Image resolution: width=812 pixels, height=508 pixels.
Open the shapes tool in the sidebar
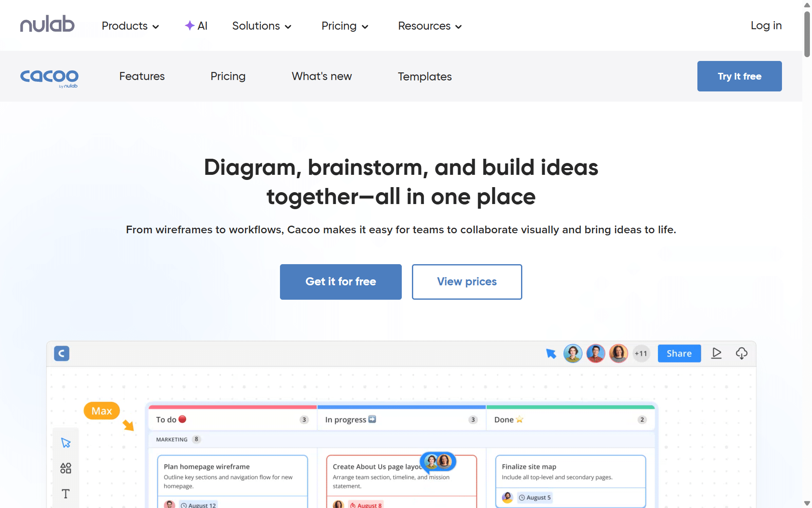coord(66,468)
